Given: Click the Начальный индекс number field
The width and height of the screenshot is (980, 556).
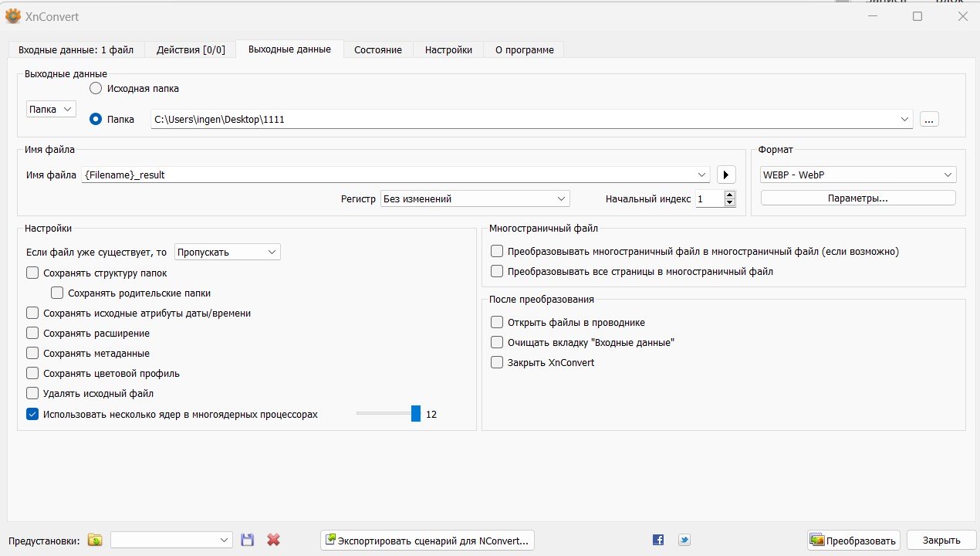Looking at the screenshot, I should coord(709,198).
